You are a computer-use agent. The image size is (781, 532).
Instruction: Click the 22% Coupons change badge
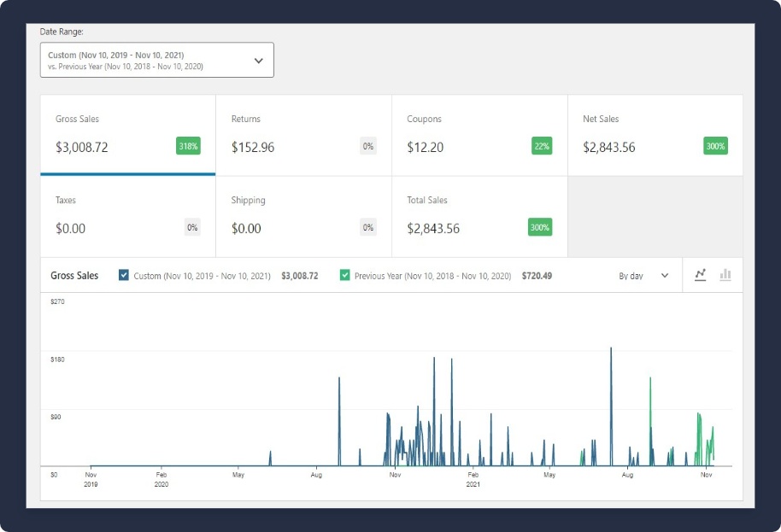[541, 146]
